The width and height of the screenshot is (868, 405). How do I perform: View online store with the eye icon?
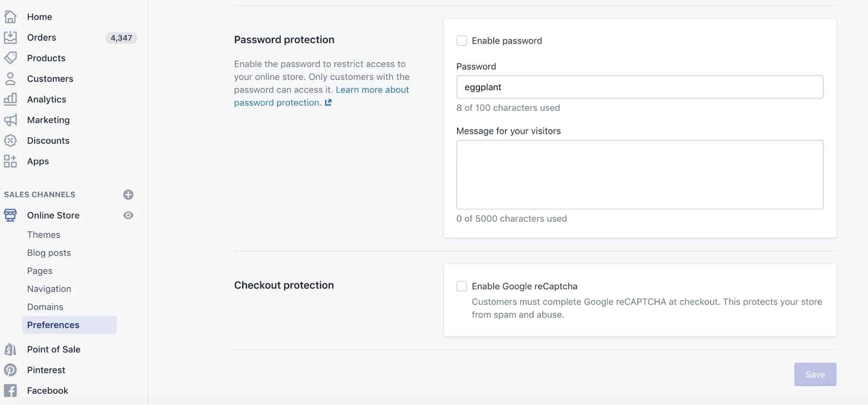pos(128,215)
